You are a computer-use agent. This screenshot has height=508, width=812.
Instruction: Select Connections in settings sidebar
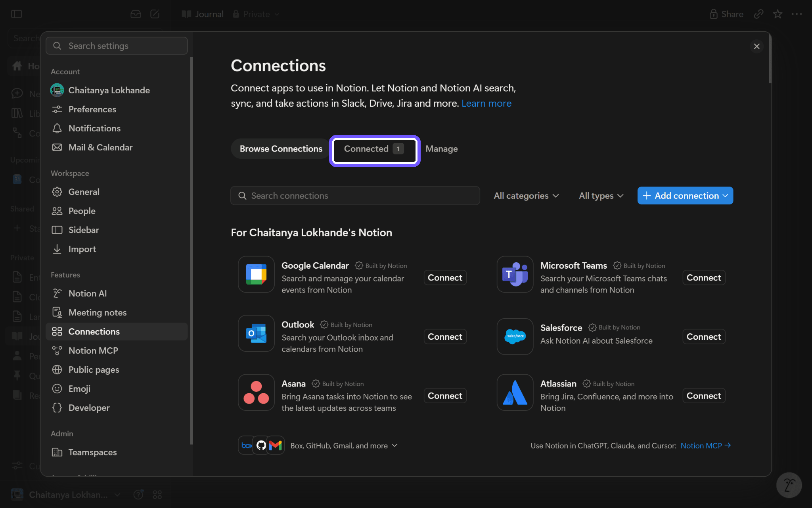[x=117, y=331]
